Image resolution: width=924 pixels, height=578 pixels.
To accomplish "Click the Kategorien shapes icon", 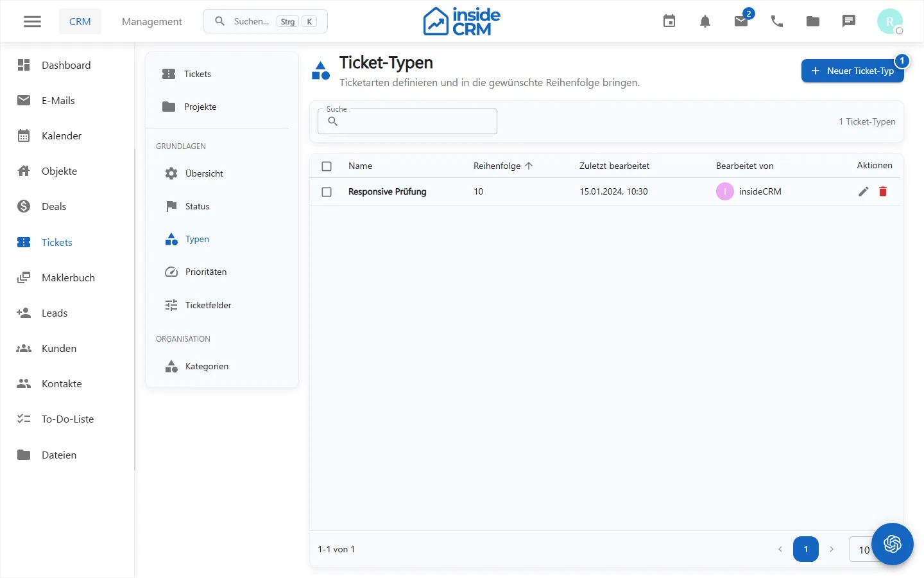I will [171, 366].
